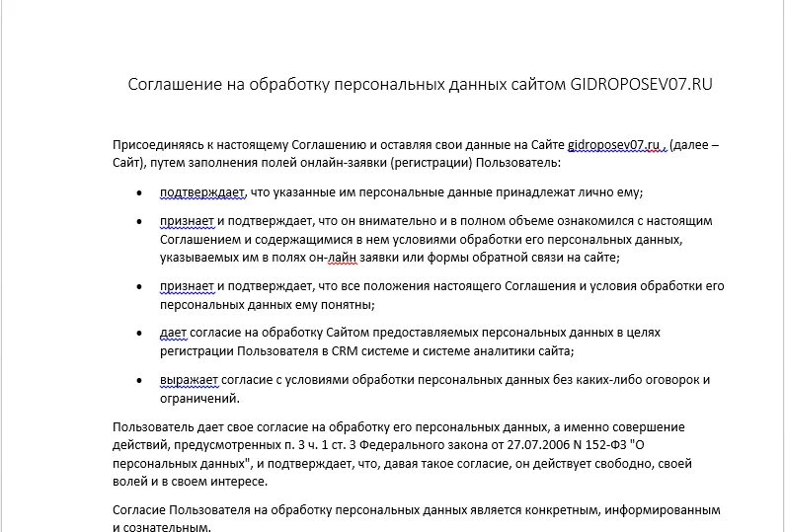The height and width of the screenshot is (532, 785).
Task: Click the word 'выражает' in the fifth bullet
Action: (189, 380)
